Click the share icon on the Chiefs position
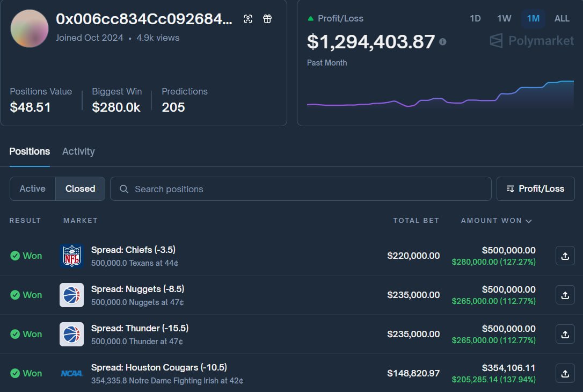This screenshot has height=392, width=583. click(x=565, y=256)
